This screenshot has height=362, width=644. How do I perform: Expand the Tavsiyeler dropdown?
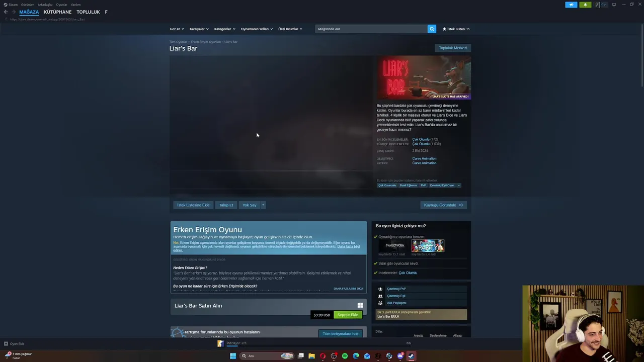point(198,29)
